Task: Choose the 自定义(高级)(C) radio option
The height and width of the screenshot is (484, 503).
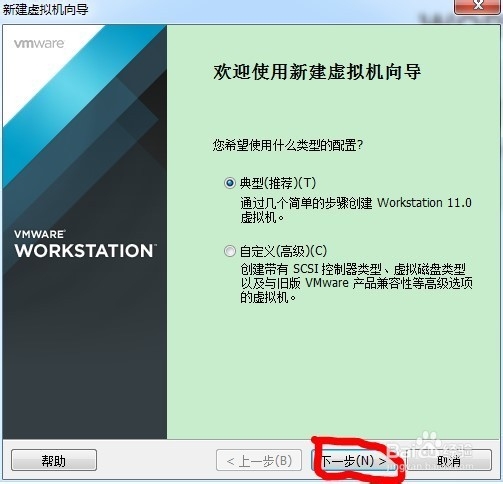Action: (230, 251)
